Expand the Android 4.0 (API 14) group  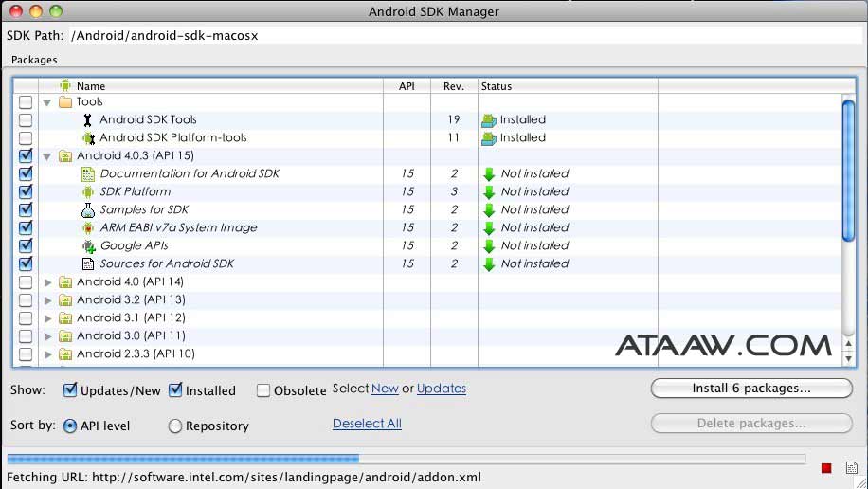[x=47, y=282]
